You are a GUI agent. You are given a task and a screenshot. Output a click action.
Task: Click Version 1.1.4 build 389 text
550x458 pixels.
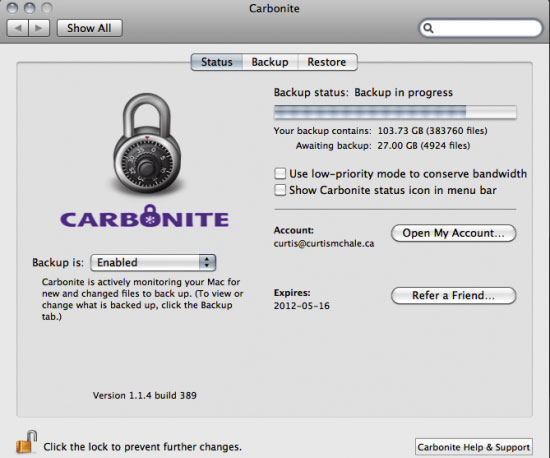click(x=145, y=396)
